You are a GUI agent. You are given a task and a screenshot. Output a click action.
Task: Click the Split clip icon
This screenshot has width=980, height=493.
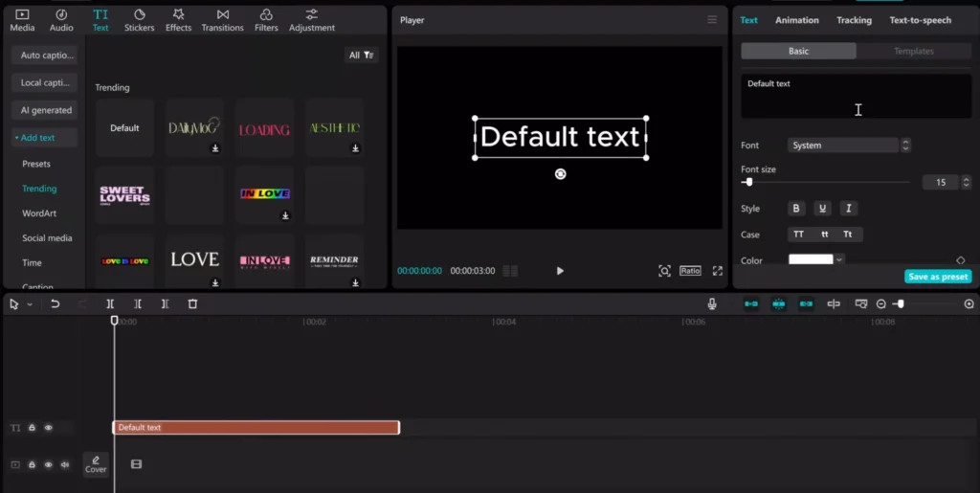pos(110,303)
